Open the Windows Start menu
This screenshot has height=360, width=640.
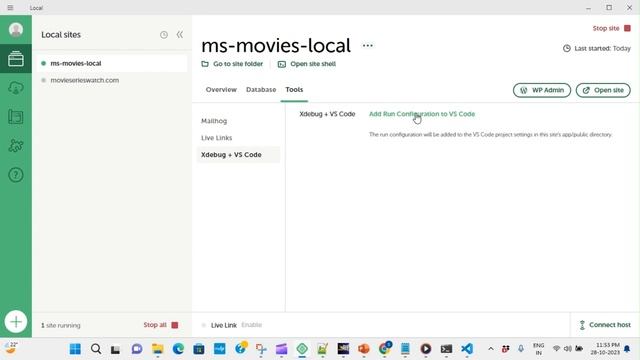pyautogui.click(x=75, y=349)
